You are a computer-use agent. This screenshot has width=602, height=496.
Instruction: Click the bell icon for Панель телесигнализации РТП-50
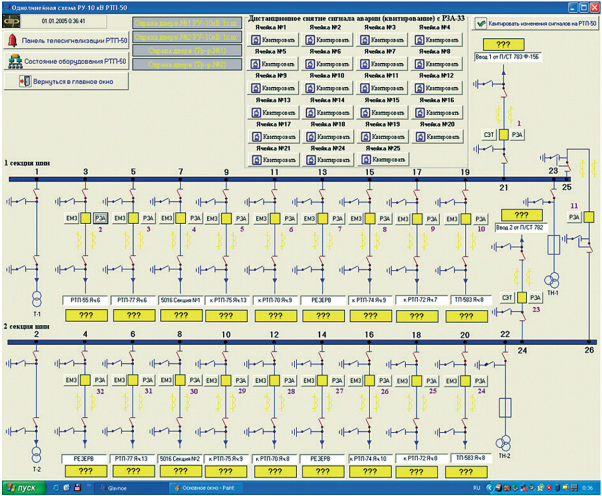pos(13,41)
